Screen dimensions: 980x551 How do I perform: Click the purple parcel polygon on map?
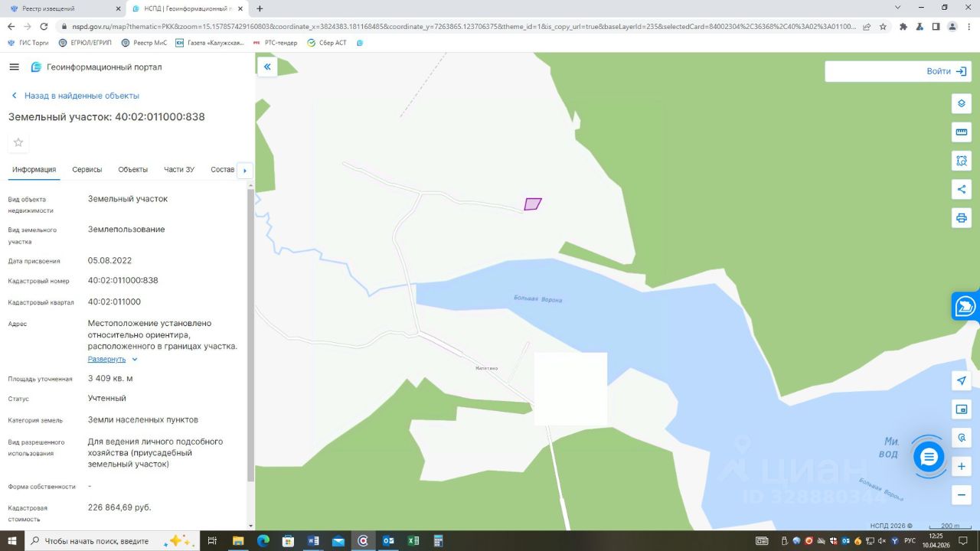tap(533, 204)
